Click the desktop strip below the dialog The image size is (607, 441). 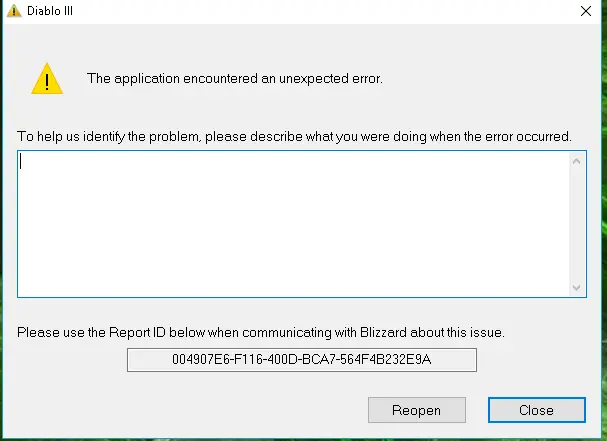[x=300, y=437]
